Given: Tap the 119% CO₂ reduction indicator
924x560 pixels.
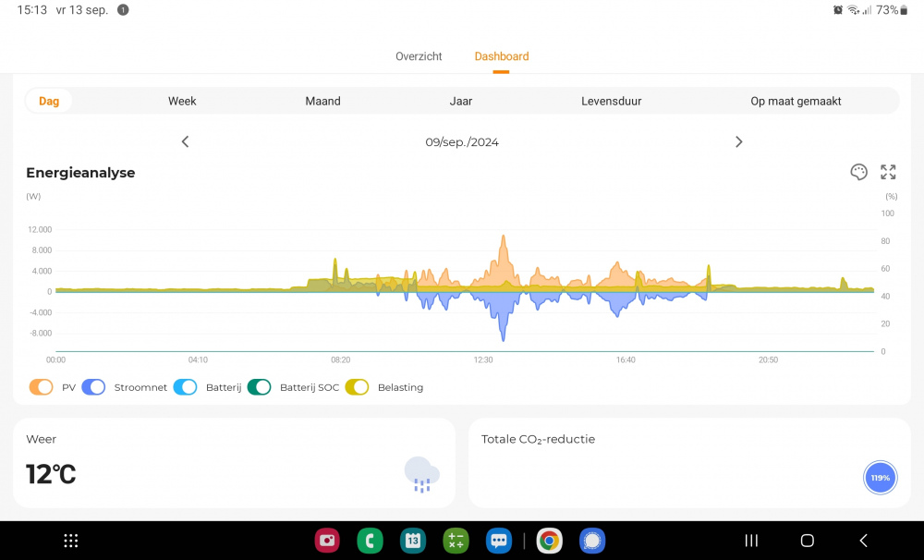Looking at the screenshot, I should click(x=880, y=478).
